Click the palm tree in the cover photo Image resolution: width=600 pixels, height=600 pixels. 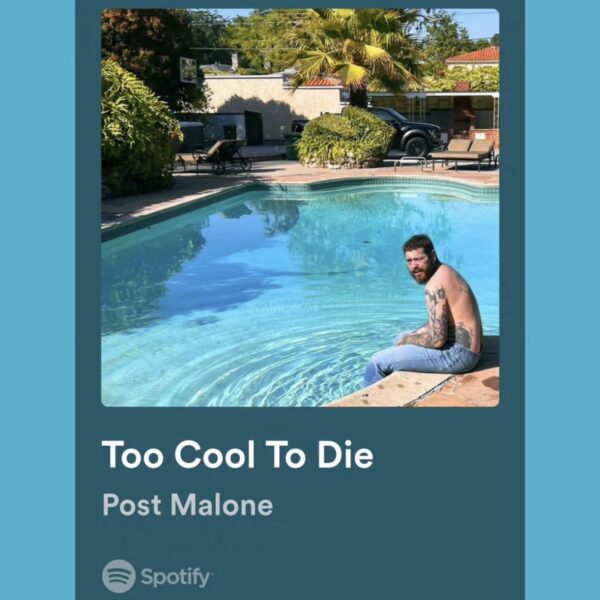(x=358, y=54)
